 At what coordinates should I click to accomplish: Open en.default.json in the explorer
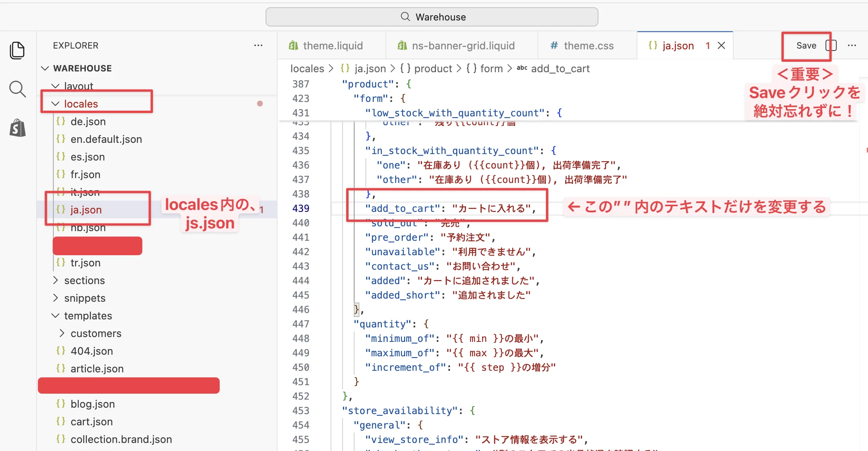coord(106,139)
